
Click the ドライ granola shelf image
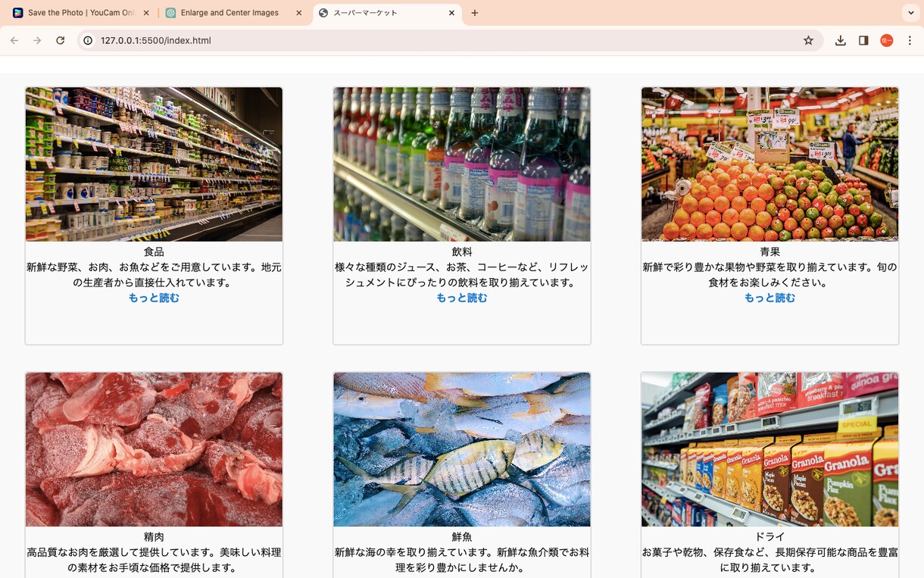click(x=769, y=449)
